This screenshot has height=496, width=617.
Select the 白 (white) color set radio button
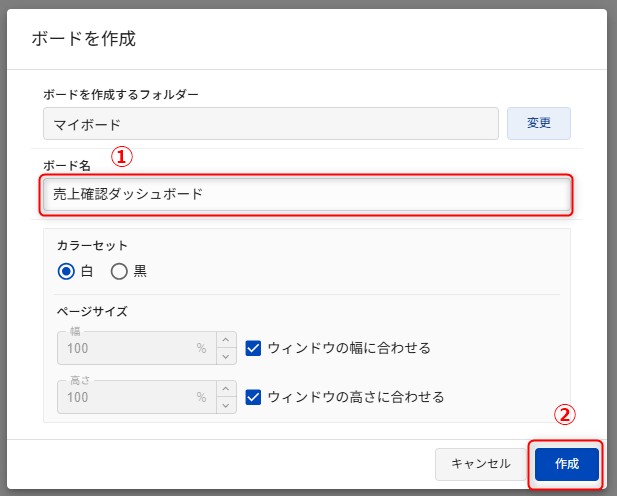pos(67,271)
